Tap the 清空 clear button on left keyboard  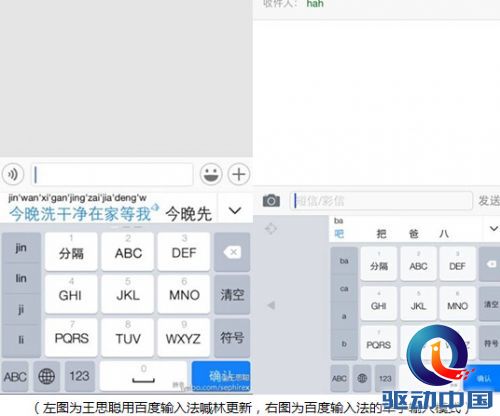click(x=232, y=295)
